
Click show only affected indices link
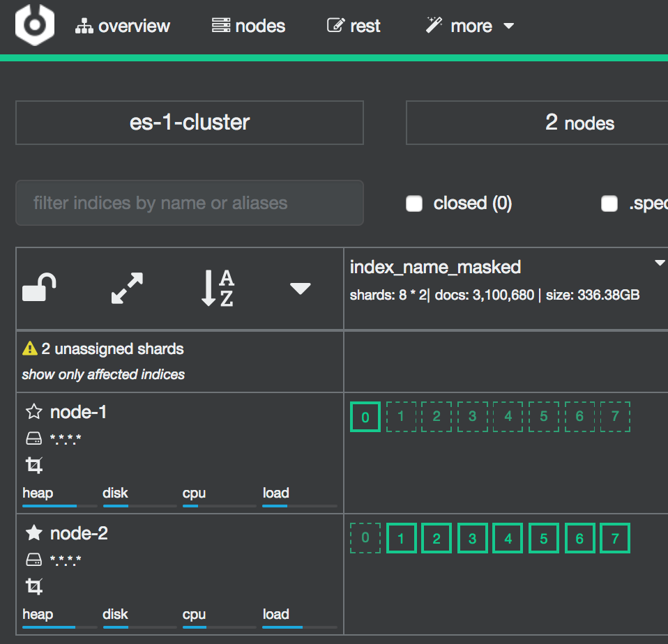pos(103,374)
